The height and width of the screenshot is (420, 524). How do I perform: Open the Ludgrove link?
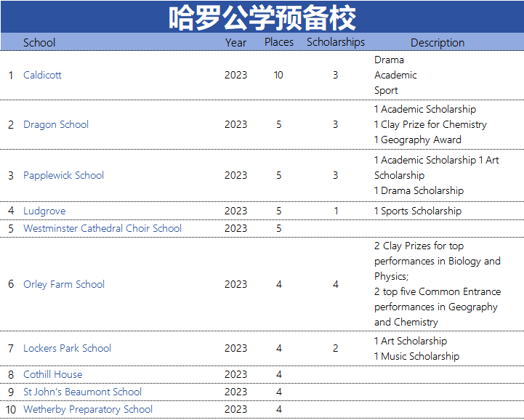[x=44, y=211]
